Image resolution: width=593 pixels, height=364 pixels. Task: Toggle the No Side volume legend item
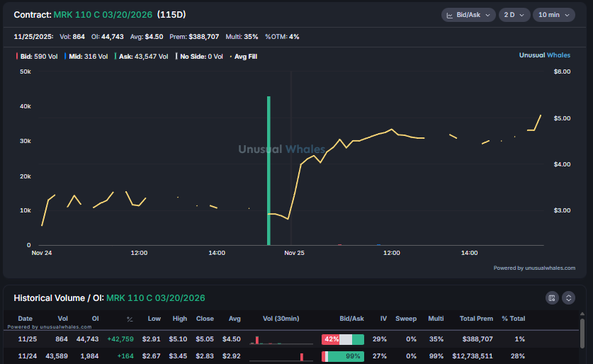coord(201,57)
